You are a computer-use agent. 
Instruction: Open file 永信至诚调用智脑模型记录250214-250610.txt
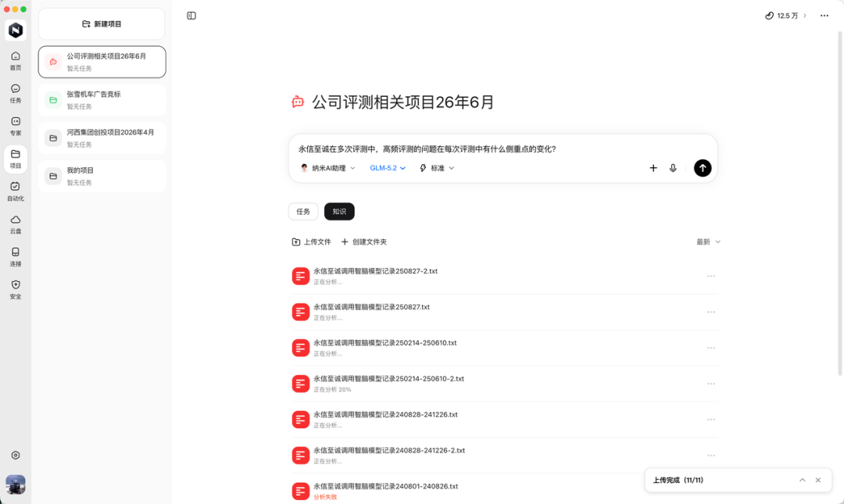pos(384,342)
